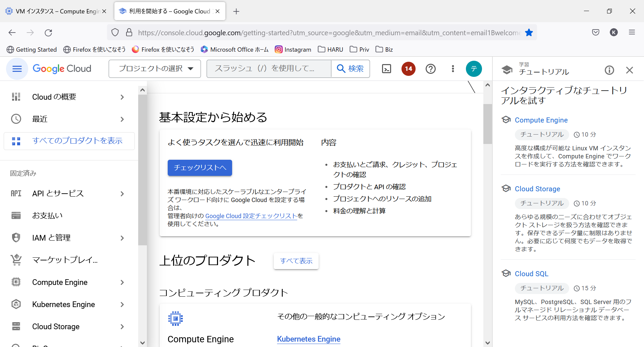The image size is (644, 347).
Task: Click the Cloud の概要 dashboard icon
Action: (16, 97)
